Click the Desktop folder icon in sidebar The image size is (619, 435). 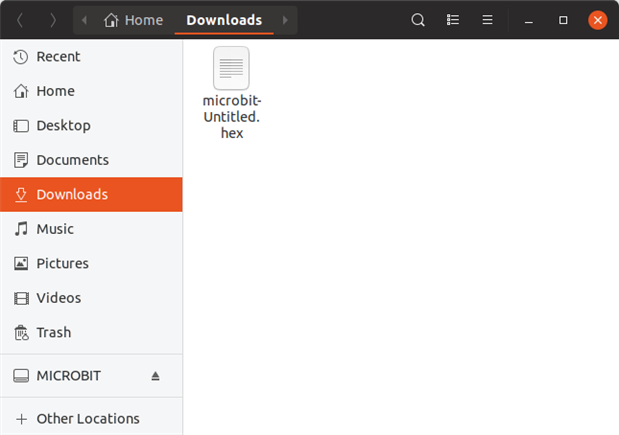(21, 126)
